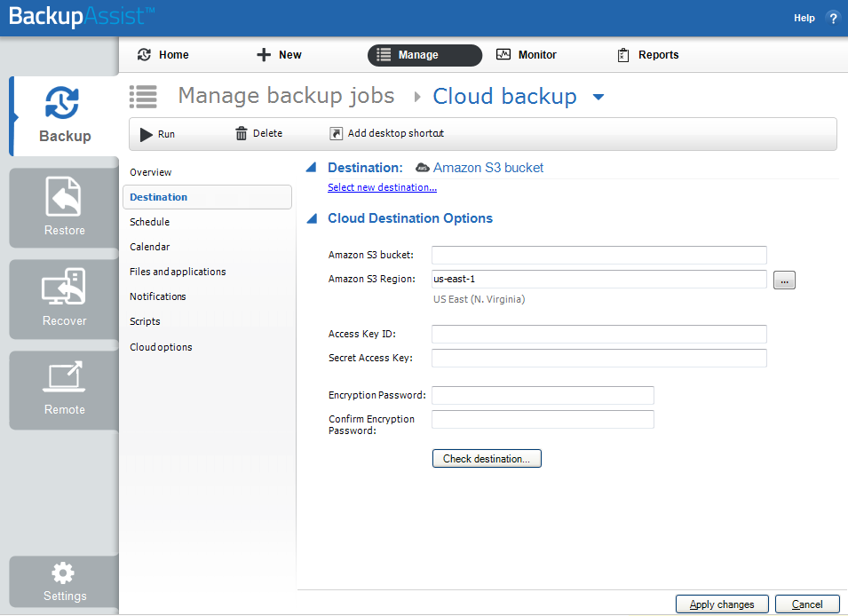The width and height of the screenshot is (848, 616).
Task: Click the Check destination button
Action: click(x=487, y=459)
